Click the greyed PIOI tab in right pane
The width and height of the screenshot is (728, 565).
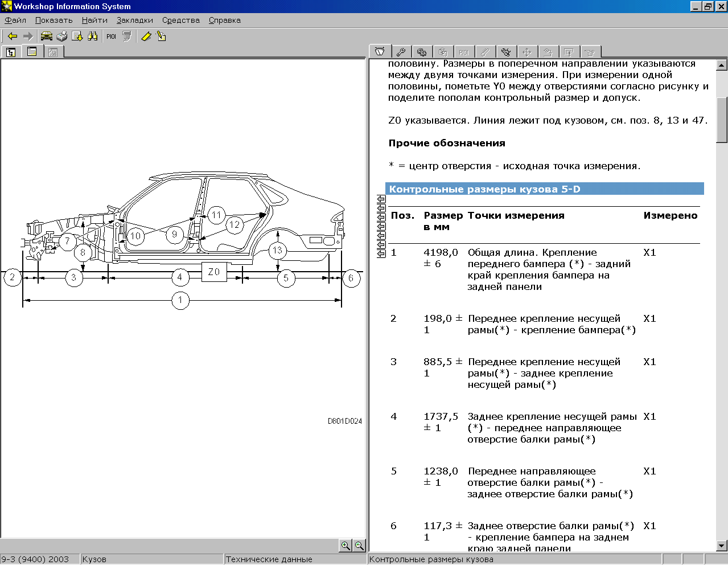pyautogui.click(x=464, y=52)
